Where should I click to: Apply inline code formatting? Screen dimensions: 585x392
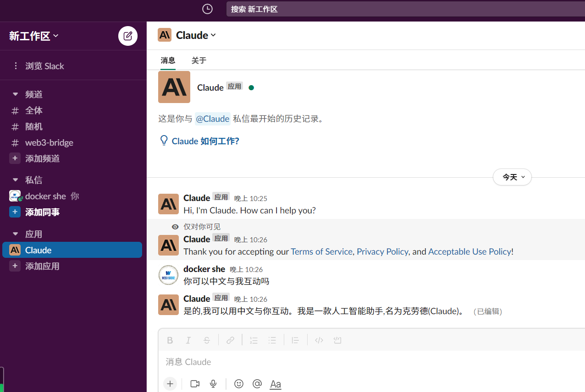[x=320, y=340]
